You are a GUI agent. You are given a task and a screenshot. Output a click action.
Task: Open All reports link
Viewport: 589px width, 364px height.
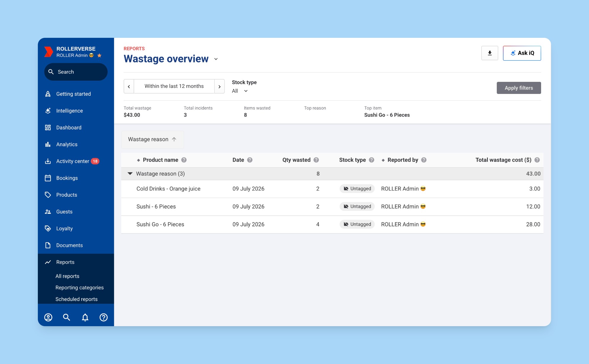[x=67, y=276]
